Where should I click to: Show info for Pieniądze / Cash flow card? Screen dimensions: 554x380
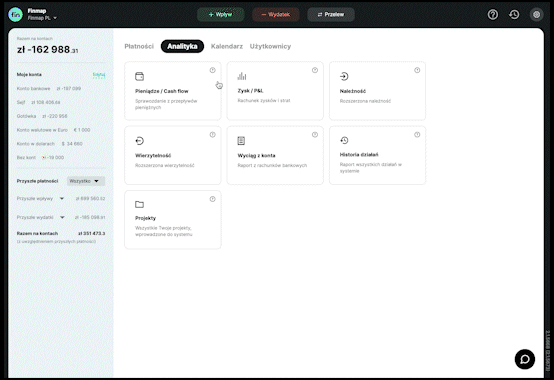pyautogui.click(x=212, y=70)
